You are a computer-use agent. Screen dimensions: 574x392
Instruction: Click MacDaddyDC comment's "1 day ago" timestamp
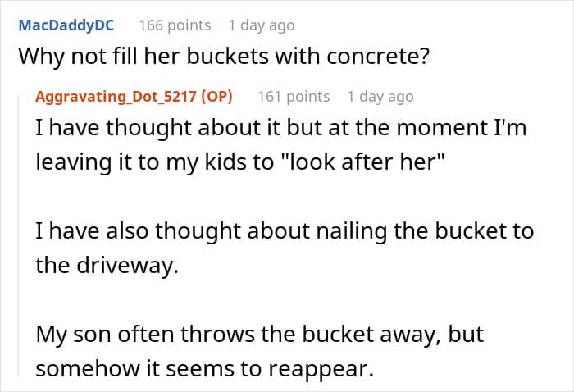tap(261, 25)
